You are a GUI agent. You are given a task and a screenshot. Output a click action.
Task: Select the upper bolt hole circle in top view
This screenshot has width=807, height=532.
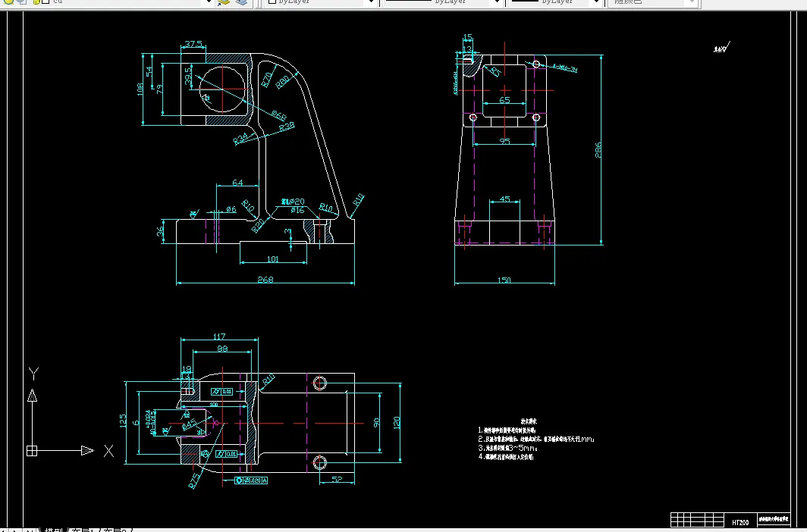pos(319,383)
